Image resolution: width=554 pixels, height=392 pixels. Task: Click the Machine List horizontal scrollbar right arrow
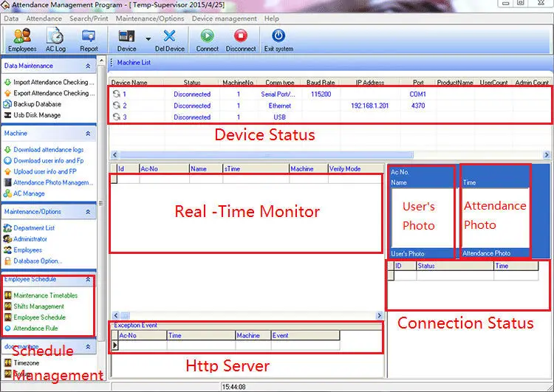coord(547,155)
